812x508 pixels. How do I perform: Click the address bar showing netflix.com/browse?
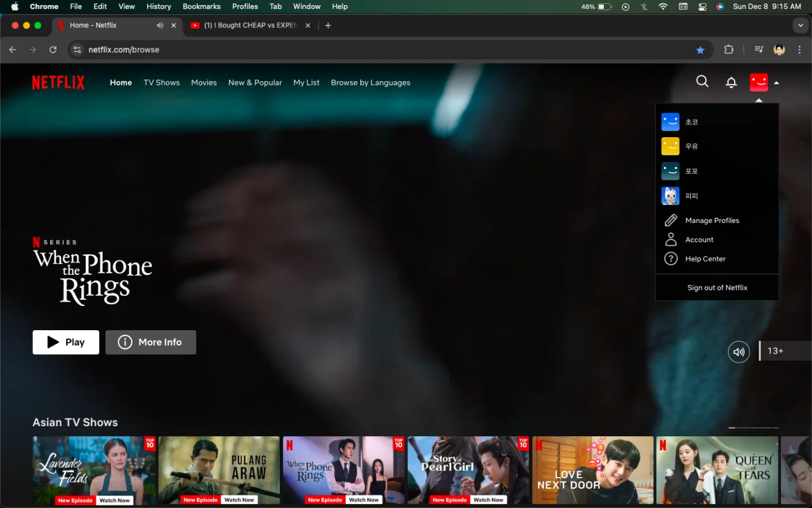390,50
